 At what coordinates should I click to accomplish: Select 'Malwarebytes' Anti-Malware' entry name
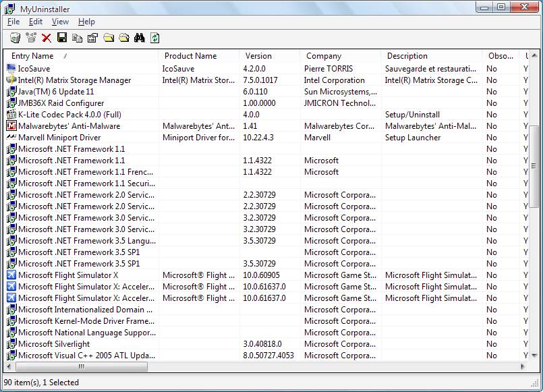(x=69, y=125)
